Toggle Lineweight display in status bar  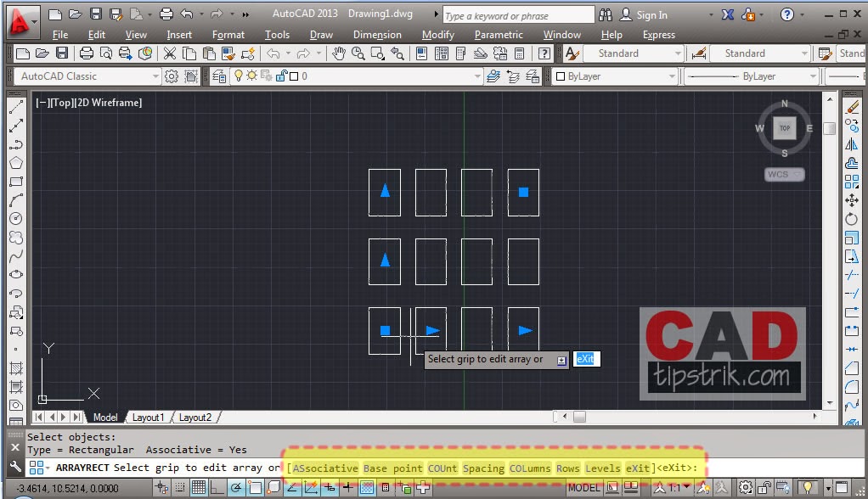coord(348,487)
